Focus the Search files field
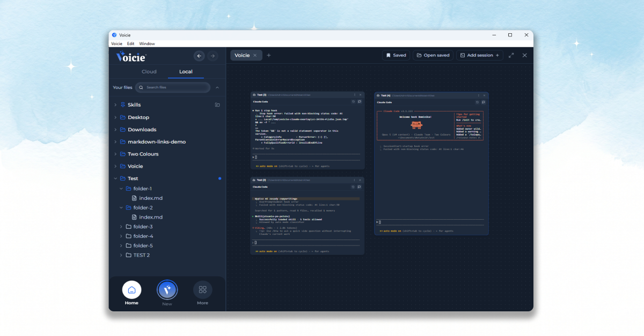 coord(172,87)
